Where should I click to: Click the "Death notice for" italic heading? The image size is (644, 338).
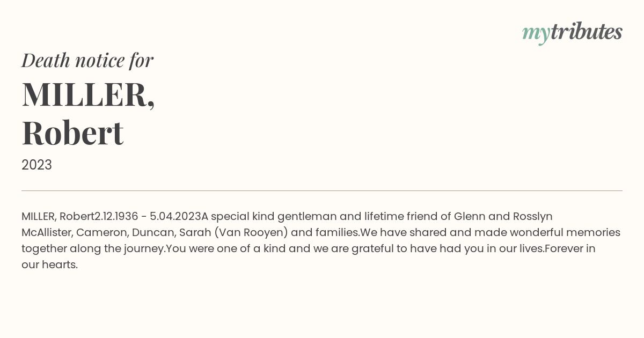pyautogui.click(x=87, y=60)
